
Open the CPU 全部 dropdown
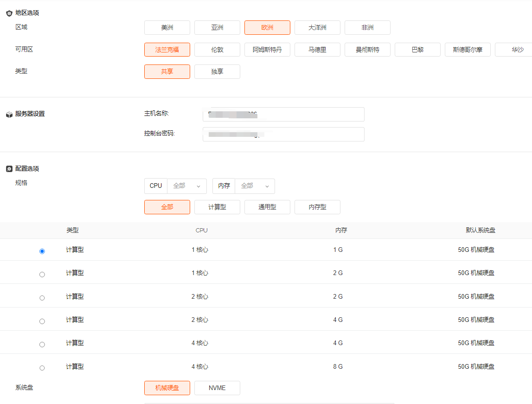tap(186, 186)
